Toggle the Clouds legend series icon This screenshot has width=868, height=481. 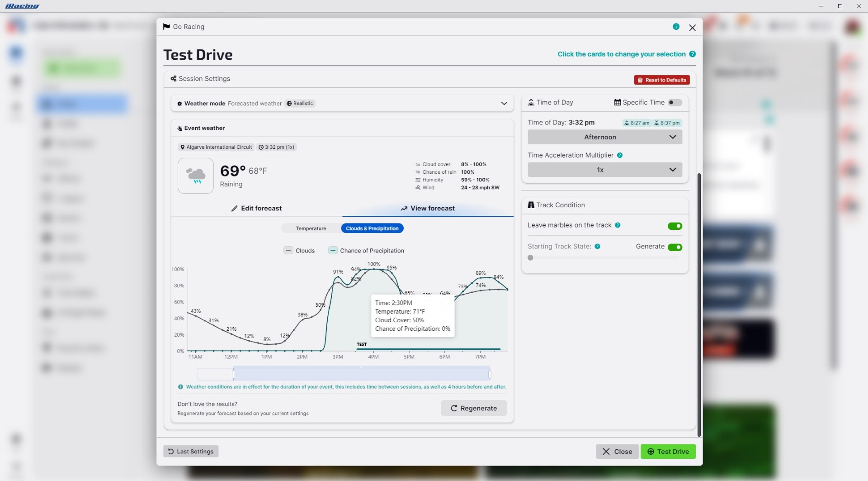[x=288, y=251]
